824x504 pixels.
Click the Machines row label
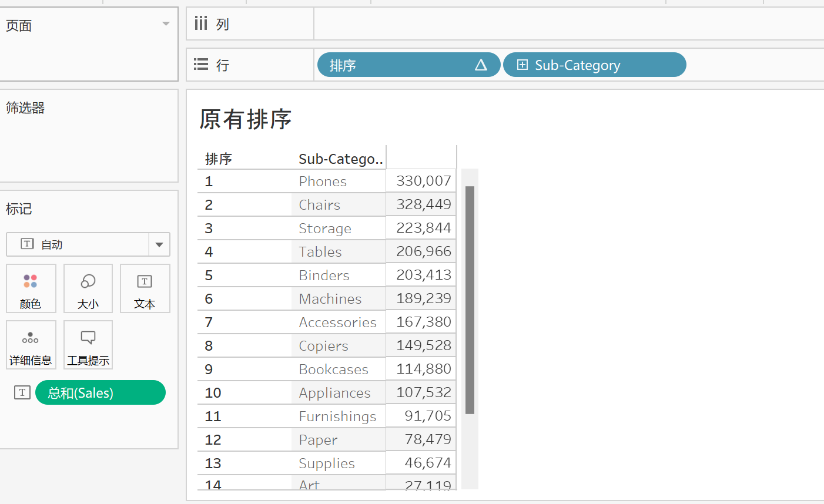(330, 298)
